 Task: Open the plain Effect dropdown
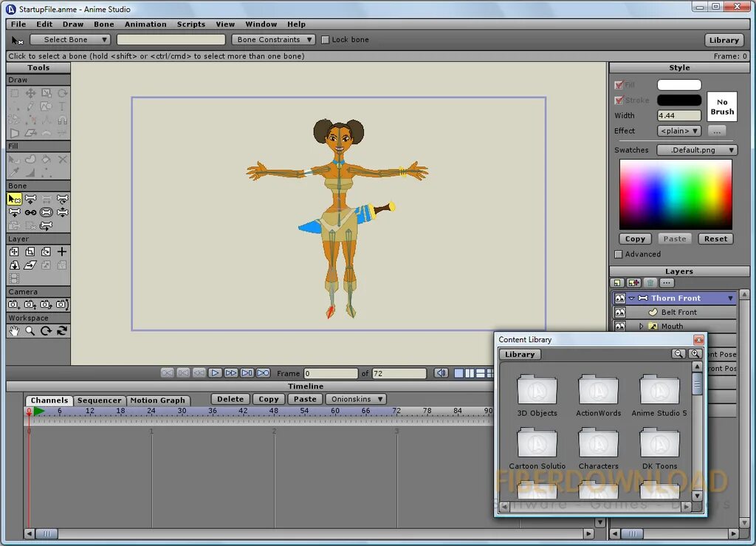[x=679, y=131]
